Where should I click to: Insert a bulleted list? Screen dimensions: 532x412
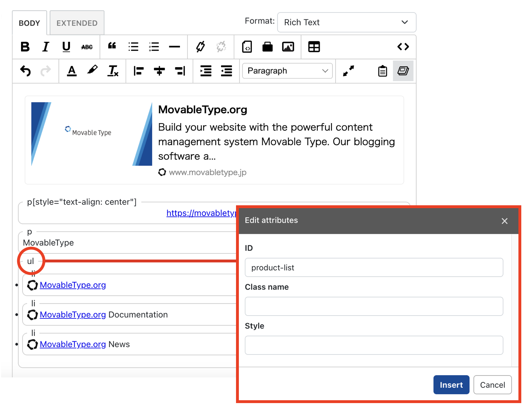tap(133, 47)
